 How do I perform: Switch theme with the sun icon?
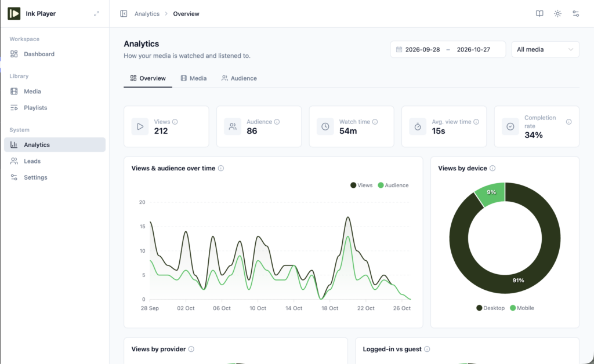tap(557, 14)
